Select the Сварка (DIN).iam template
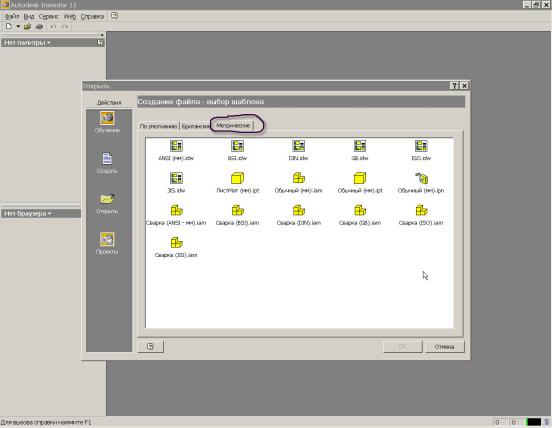Image resolution: width=552 pixels, height=428 pixels. pos(299,215)
